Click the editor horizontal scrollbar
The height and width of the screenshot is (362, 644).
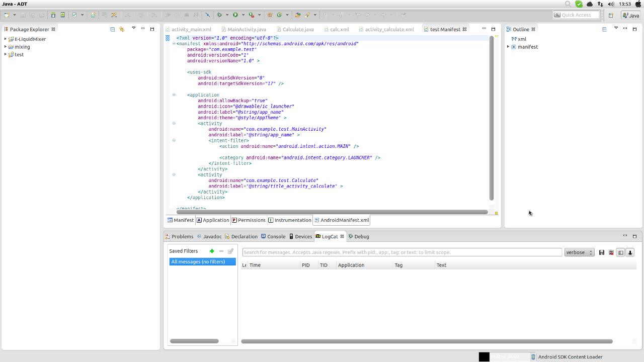click(x=332, y=212)
